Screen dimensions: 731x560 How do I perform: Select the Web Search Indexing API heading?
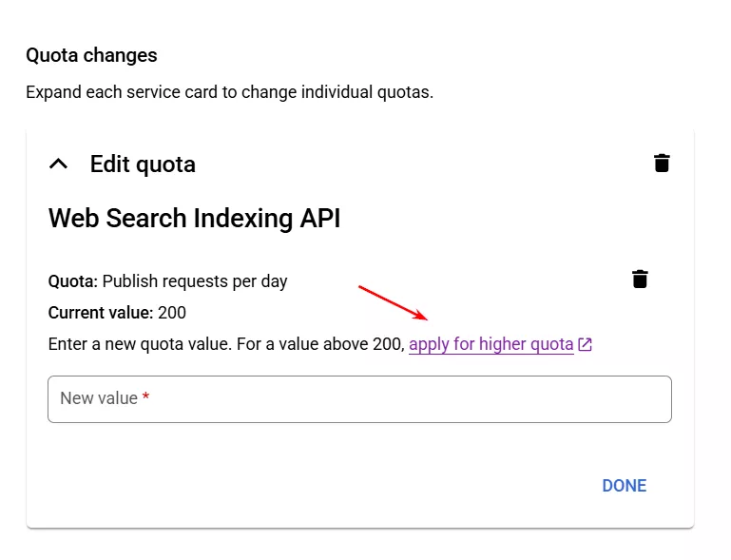coord(194,219)
